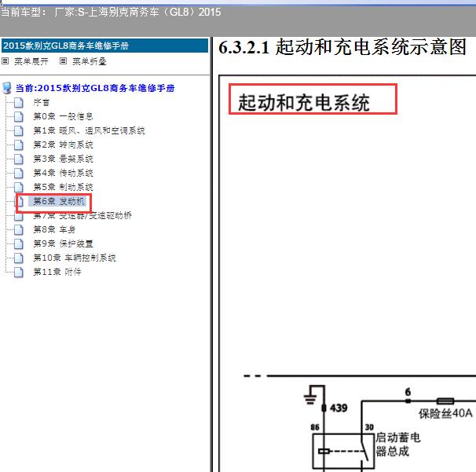Open 第5章 制动系统 chapter
This screenshot has width=476, height=472.
pyautogui.click(x=63, y=187)
